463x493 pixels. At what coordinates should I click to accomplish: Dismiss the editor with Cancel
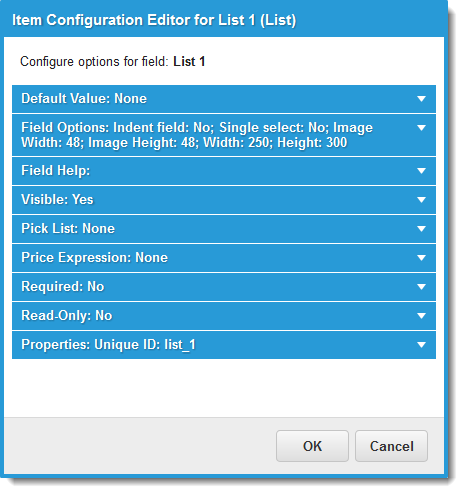coord(391,446)
